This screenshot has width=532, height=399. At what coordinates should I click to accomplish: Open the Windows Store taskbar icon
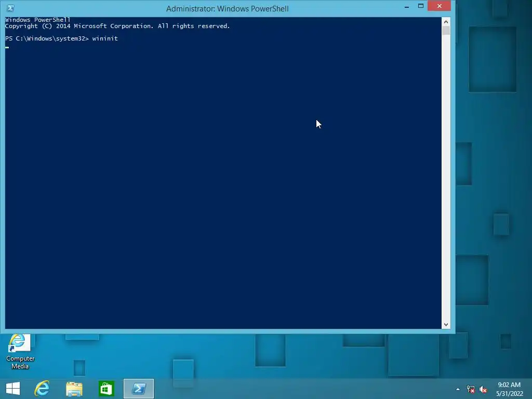click(x=106, y=389)
